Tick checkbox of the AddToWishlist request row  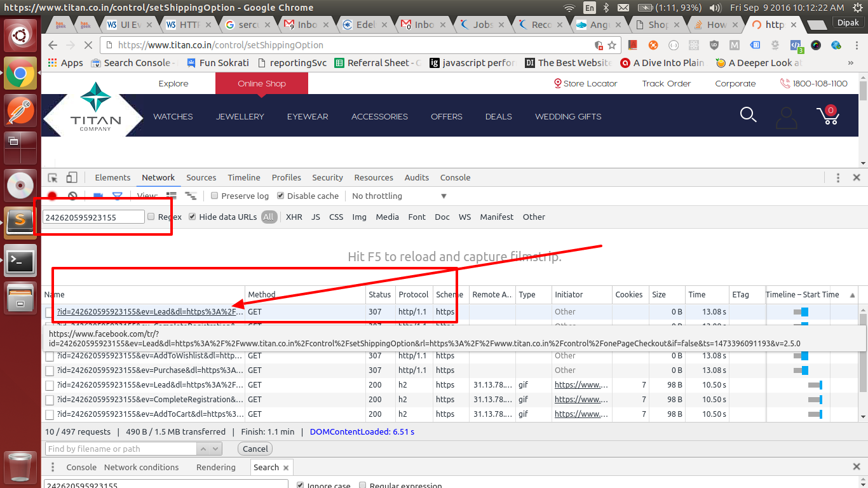coord(49,356)
